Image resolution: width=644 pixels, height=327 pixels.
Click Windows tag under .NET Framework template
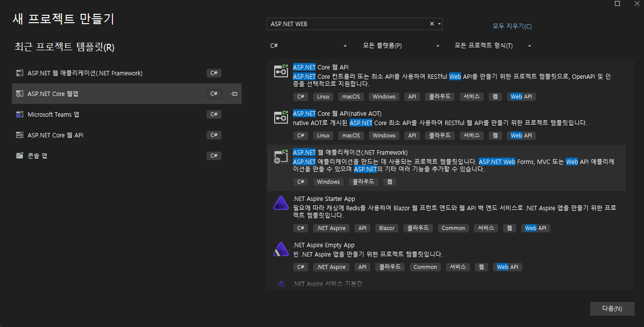click(x=328, y=182)
